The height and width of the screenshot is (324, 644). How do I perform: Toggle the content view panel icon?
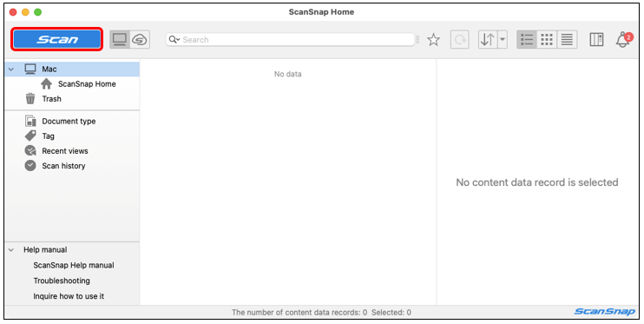click(596, 40)
